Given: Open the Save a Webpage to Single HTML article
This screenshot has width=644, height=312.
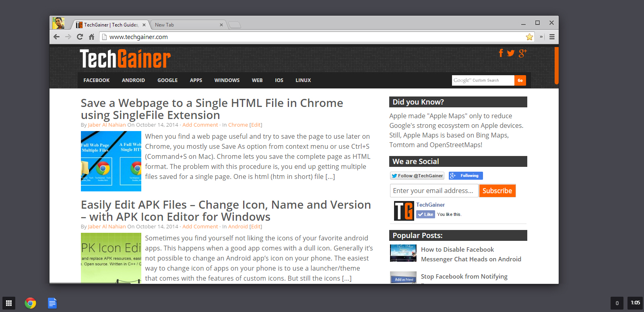Looking at the screenshot, I should (212, 109).
